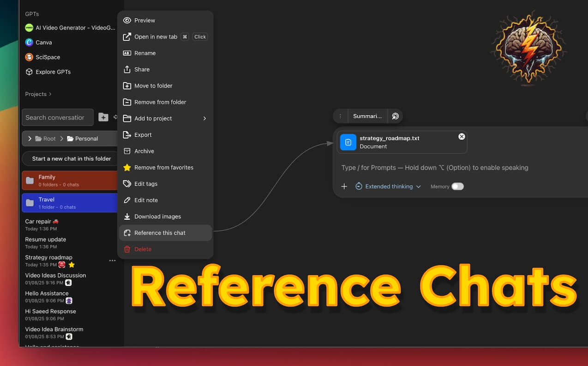This screenshot has height=366, width=588.
Task: Click the plus attach button in composer
Action: (344, 187)
